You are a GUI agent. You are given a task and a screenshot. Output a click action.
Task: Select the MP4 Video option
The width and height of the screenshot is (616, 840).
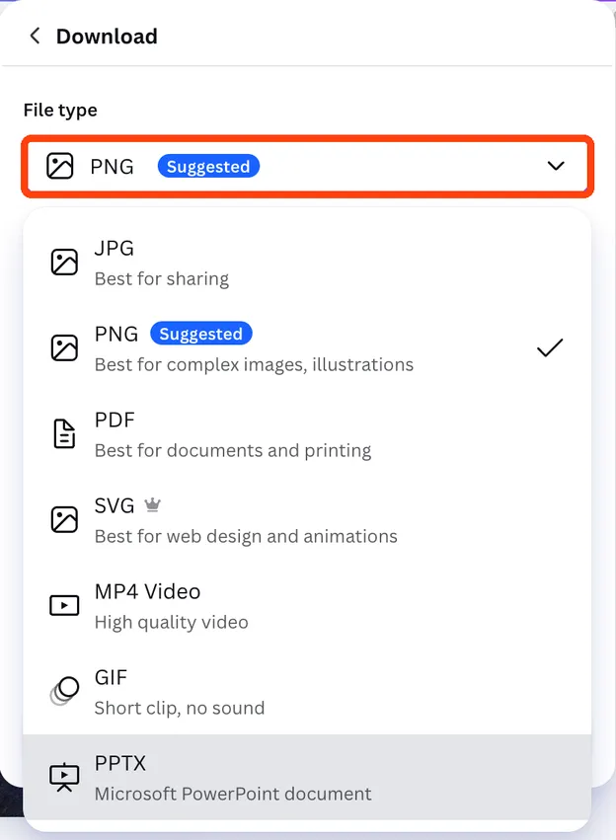pos(307,605)
